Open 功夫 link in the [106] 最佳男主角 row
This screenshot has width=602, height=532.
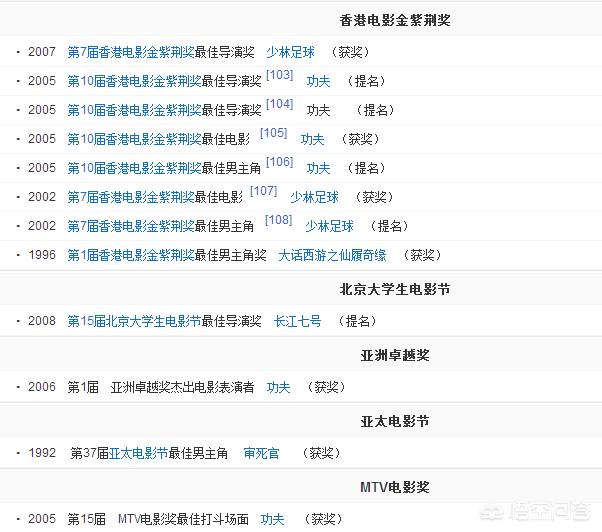(318, 168)
